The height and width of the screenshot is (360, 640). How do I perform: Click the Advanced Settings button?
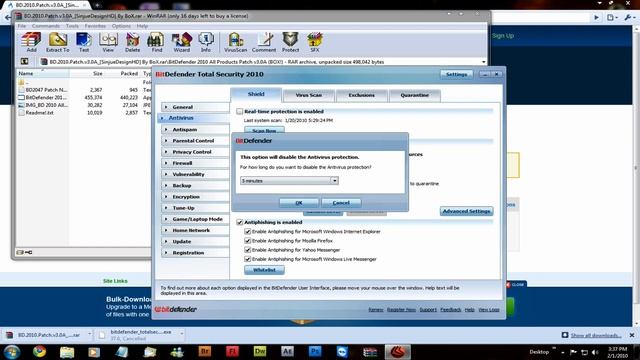point(467,211)
